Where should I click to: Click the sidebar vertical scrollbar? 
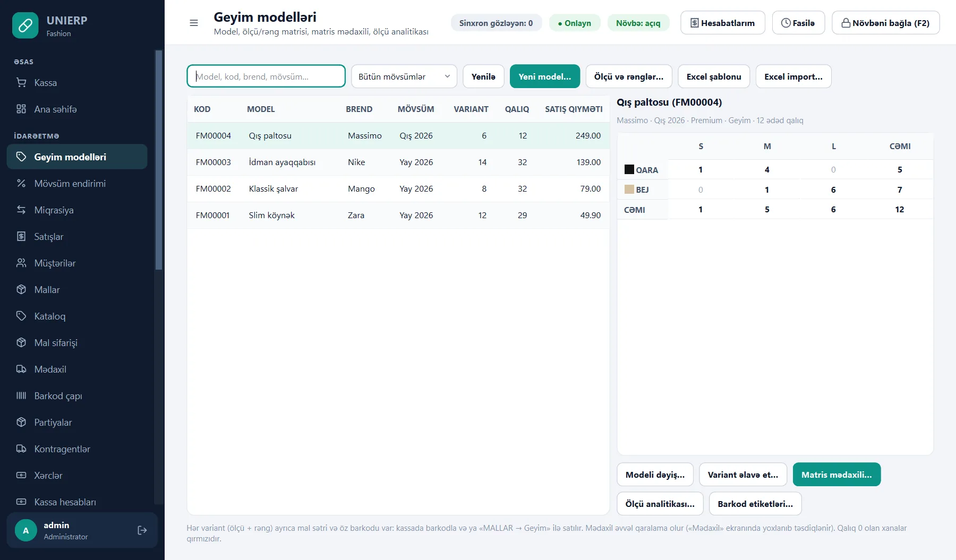point(158,159)
